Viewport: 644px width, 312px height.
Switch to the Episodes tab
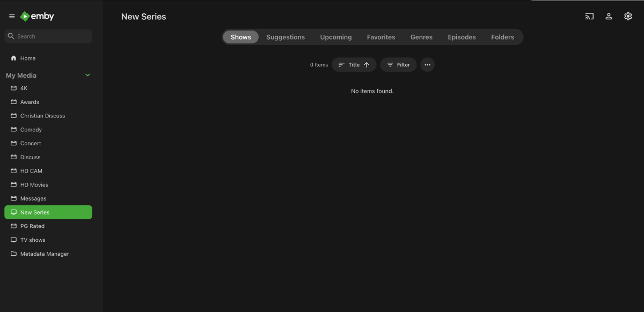click(x=462, y=37)
